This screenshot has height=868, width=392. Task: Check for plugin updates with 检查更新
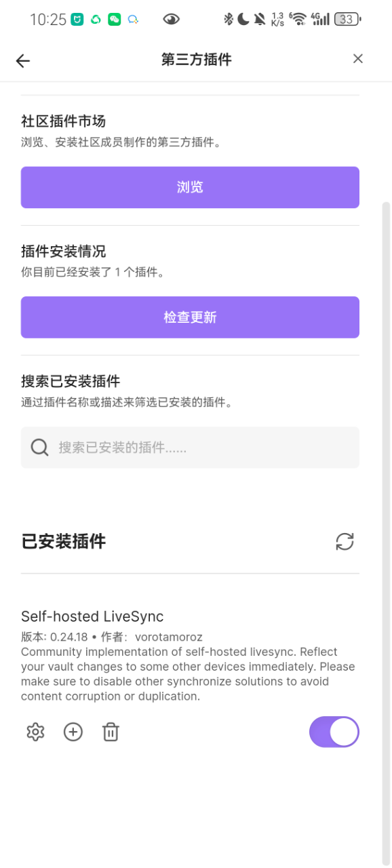click(x=190, y=317)
